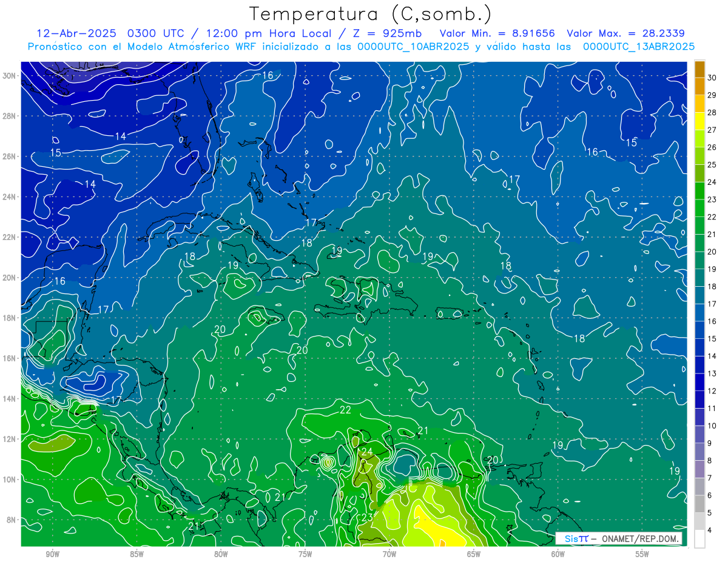728x562 pixels.
Task: Click the bright yellow legend swatch between 27 and 28
Action: coord(699,121)
